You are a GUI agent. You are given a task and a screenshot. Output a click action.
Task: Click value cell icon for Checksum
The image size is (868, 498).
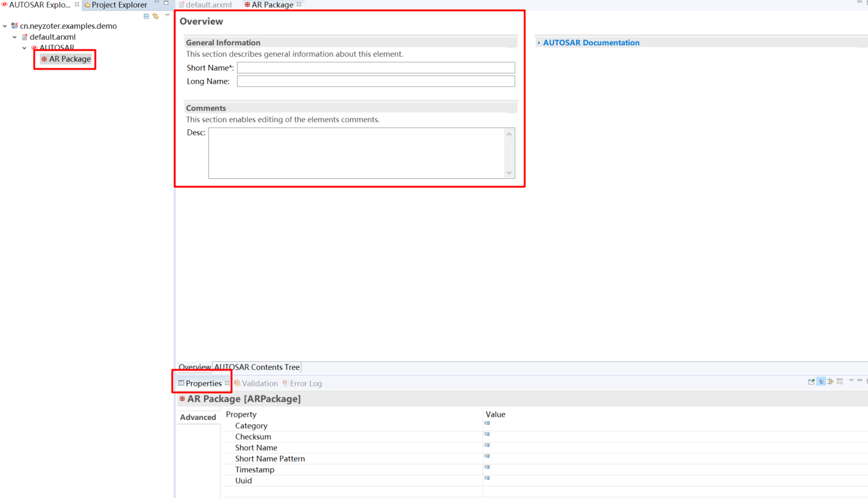(x=487, y=434)
